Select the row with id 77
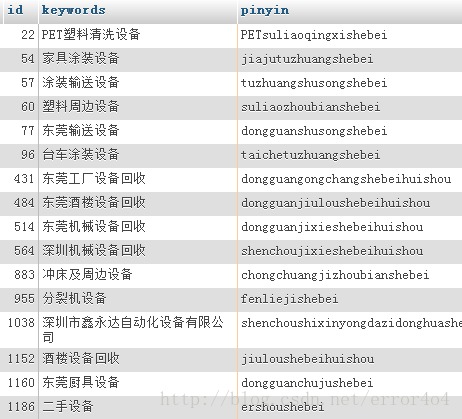462x419 pixels. pos(231,131)
